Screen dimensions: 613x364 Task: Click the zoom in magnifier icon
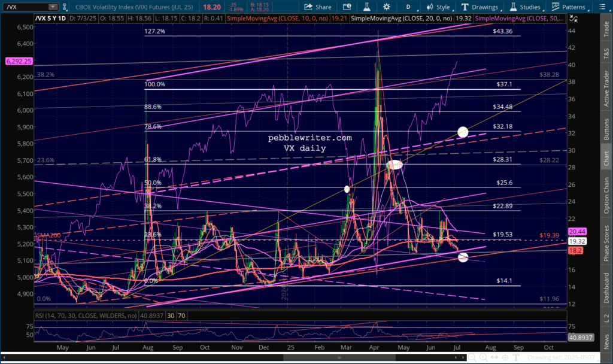coord(483,357)
